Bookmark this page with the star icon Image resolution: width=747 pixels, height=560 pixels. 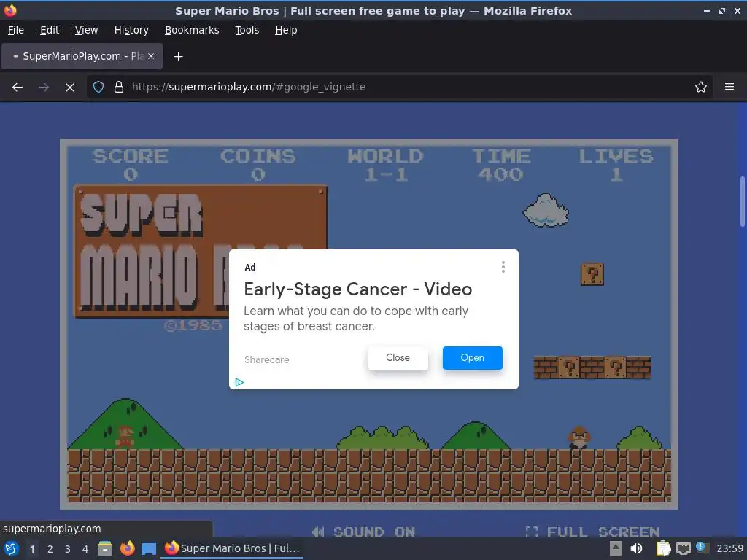pos(701,87)
